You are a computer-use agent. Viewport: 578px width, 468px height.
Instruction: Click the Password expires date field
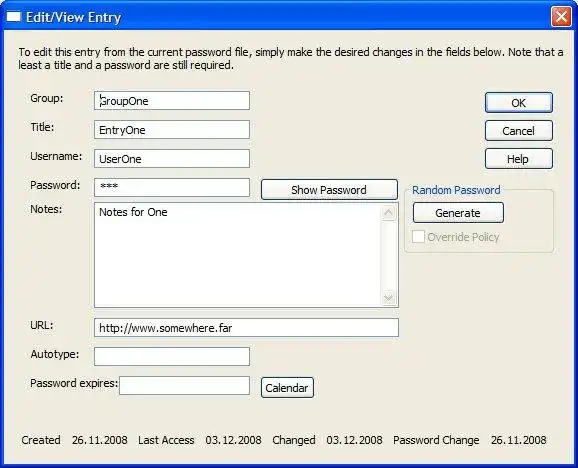tap(184, 385)
